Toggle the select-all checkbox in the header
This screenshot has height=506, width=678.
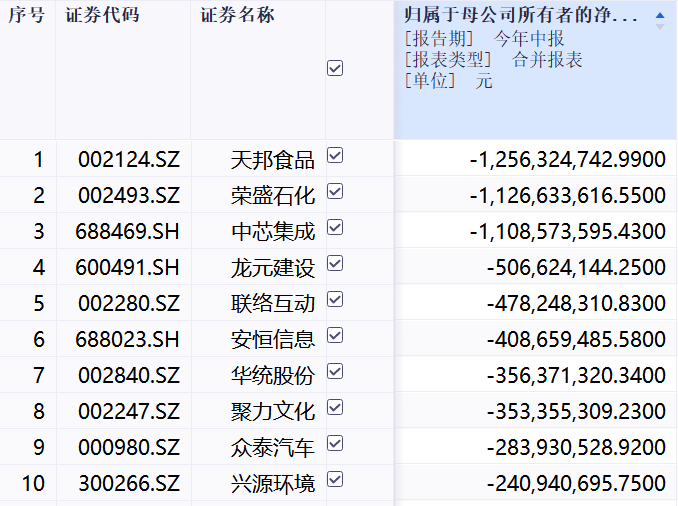(x=335, y=68)
